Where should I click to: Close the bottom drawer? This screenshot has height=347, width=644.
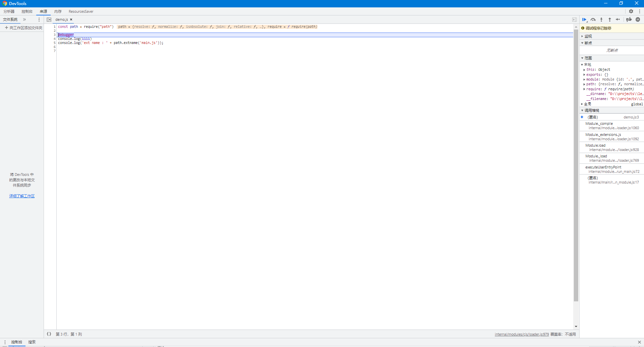[x=639, y=342]
